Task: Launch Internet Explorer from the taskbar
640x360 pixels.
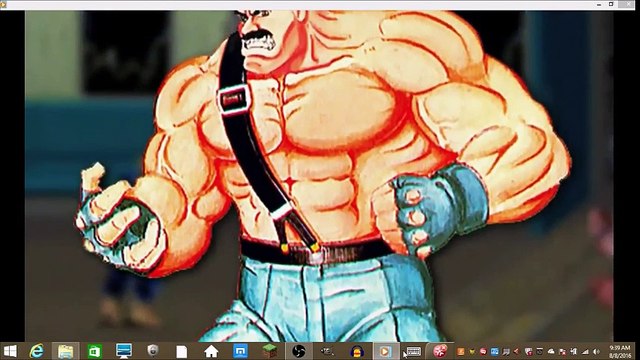Action: coord(37,351)
